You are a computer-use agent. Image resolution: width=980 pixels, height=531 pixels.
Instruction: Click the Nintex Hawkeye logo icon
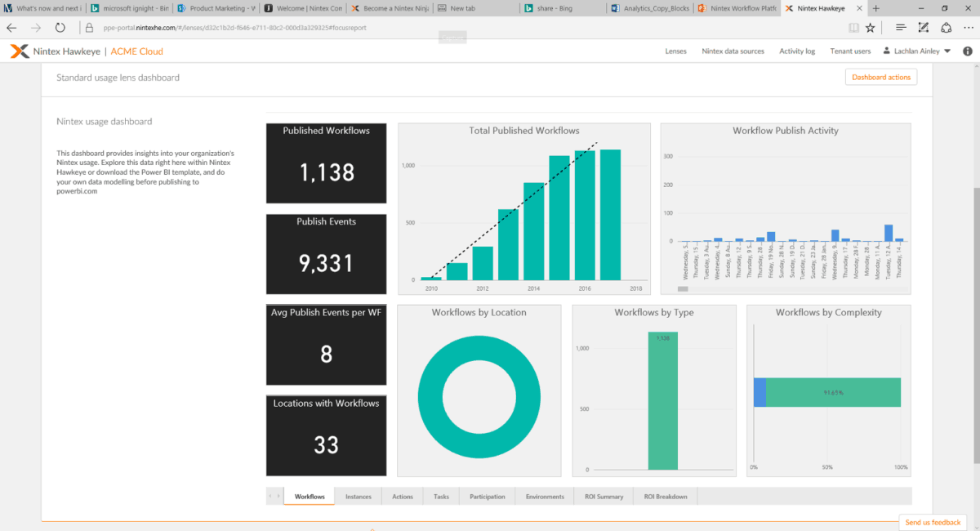(20, 51)
